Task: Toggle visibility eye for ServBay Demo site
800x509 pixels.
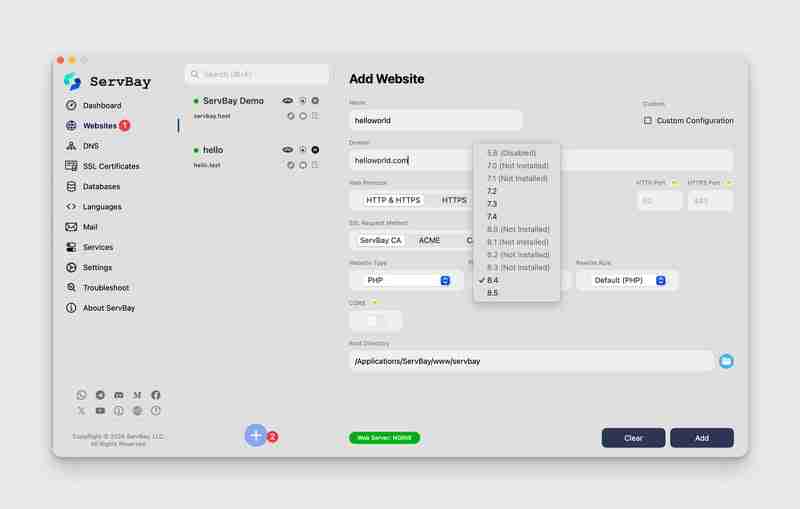Action: click(x=288, y=101)
